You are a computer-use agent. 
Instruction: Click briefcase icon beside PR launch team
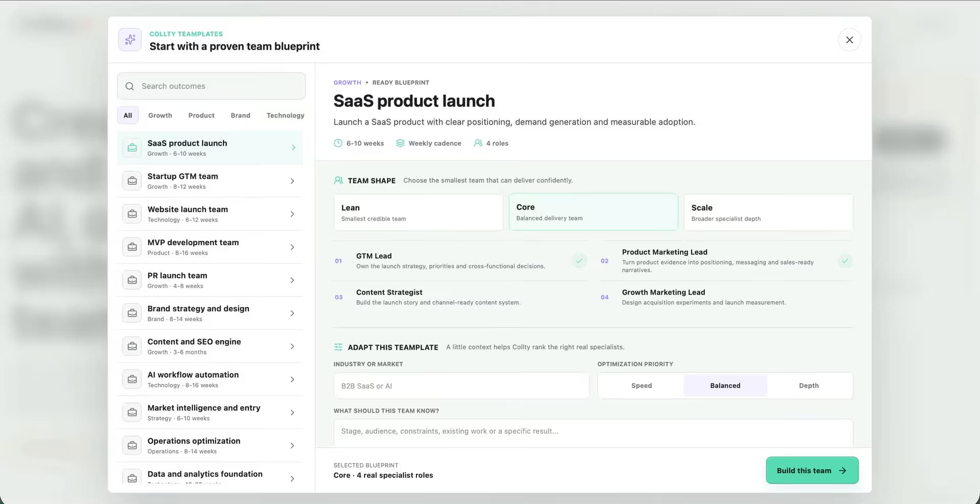pyautogui.click(x=132, y=280)
